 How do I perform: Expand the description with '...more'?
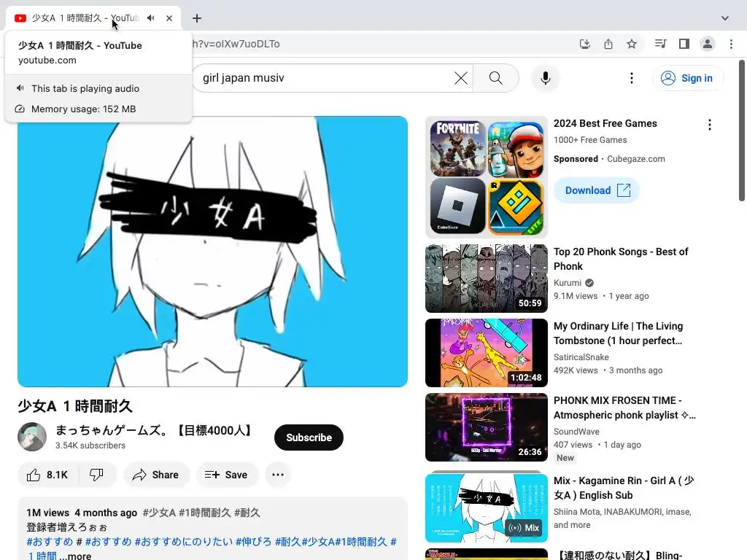pos(75,556)
